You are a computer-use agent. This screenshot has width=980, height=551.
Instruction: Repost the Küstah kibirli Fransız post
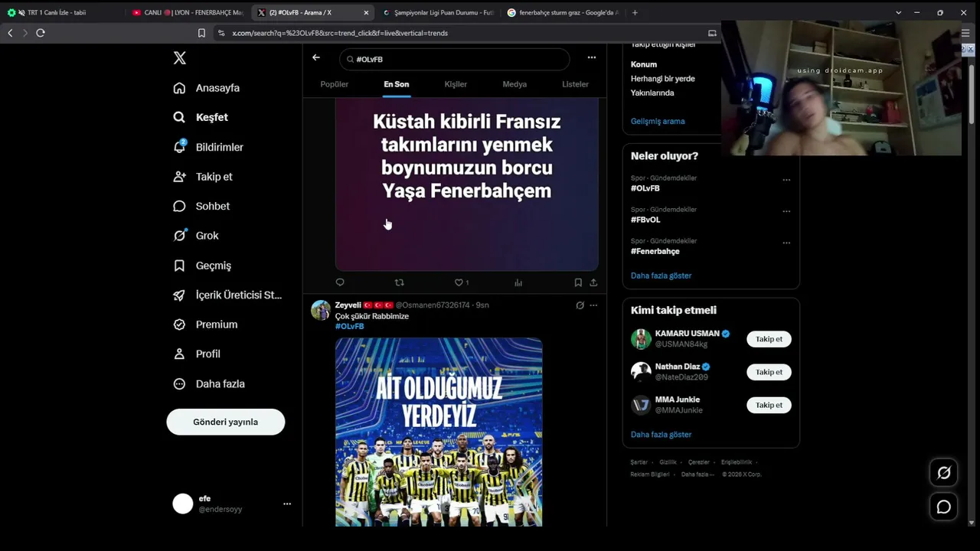[x=399, y=282]
